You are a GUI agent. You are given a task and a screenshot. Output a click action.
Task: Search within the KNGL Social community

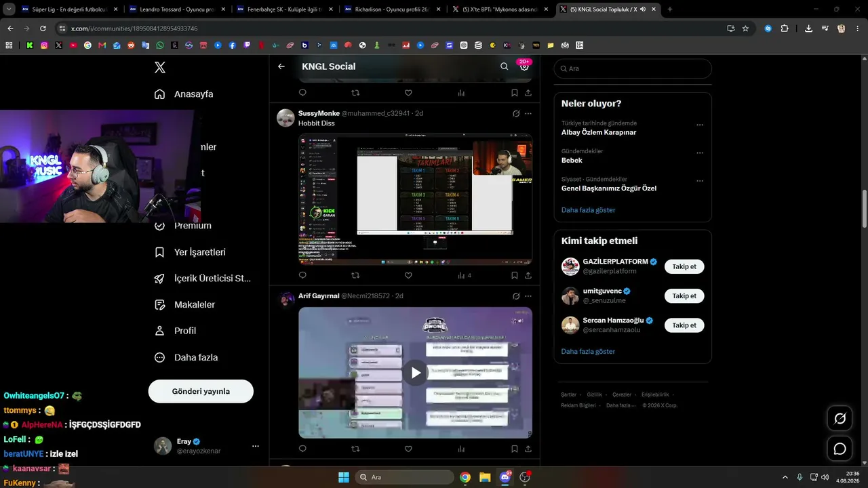pyautogui.click(x=504, y=66)
